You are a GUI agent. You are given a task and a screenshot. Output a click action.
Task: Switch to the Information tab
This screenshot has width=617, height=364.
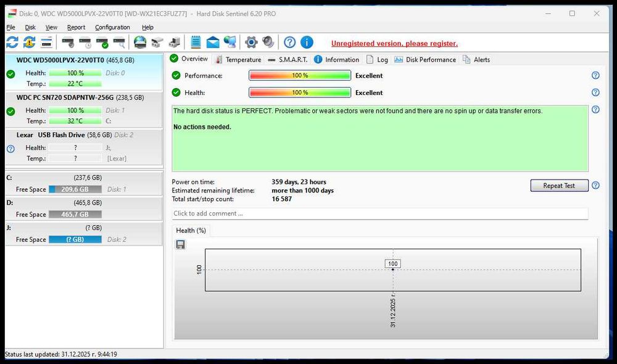coord(337,59)
